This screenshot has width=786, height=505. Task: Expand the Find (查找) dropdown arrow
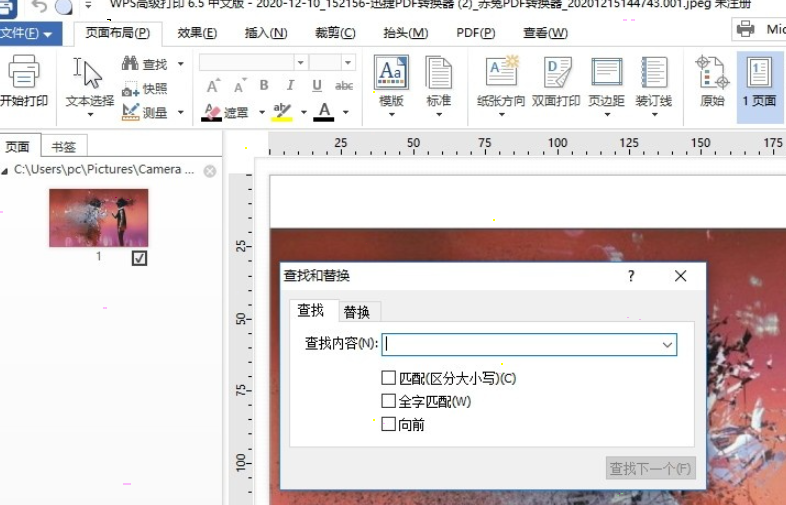point(181,64)
